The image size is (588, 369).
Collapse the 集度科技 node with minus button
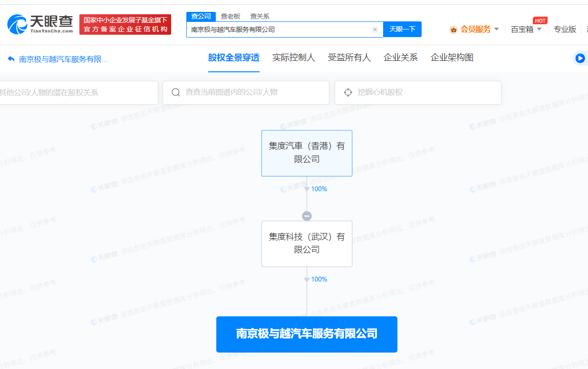[307, 216]
